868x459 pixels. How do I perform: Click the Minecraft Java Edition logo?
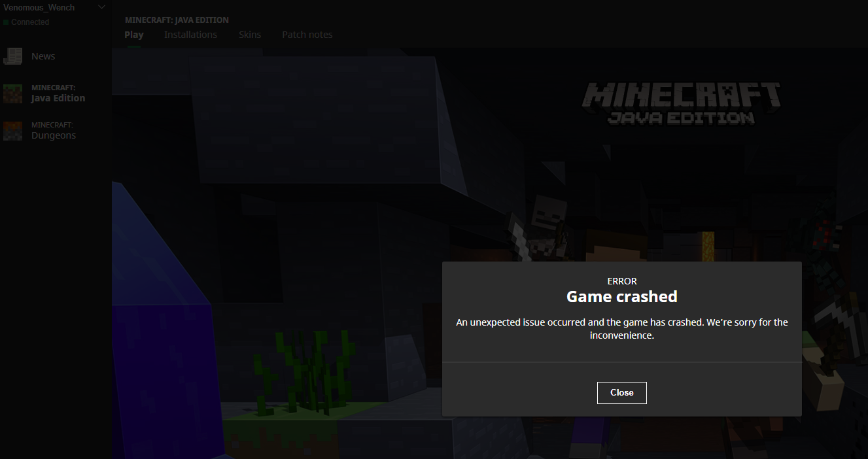pos(682,103)
